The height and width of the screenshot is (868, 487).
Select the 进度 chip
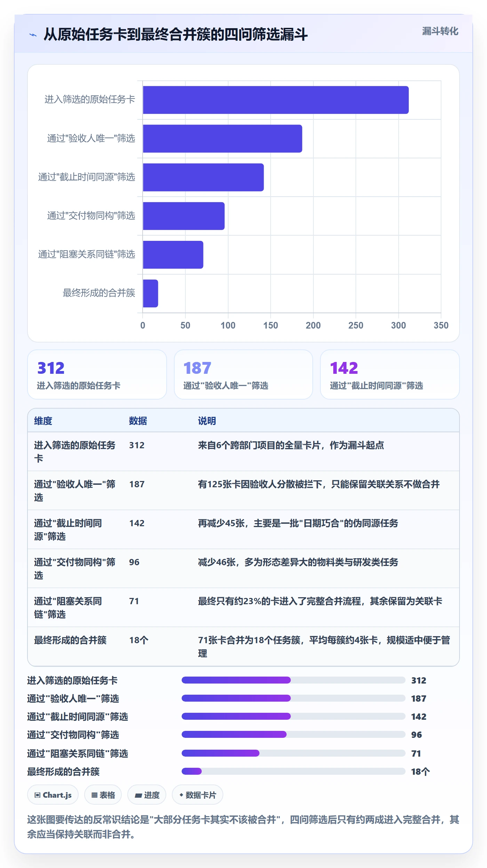point(147,795)
